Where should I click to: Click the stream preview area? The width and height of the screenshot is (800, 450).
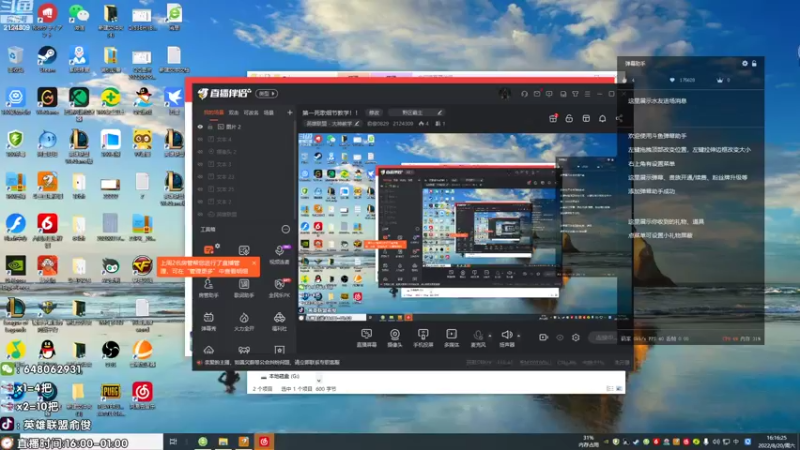tap(458, 227)
